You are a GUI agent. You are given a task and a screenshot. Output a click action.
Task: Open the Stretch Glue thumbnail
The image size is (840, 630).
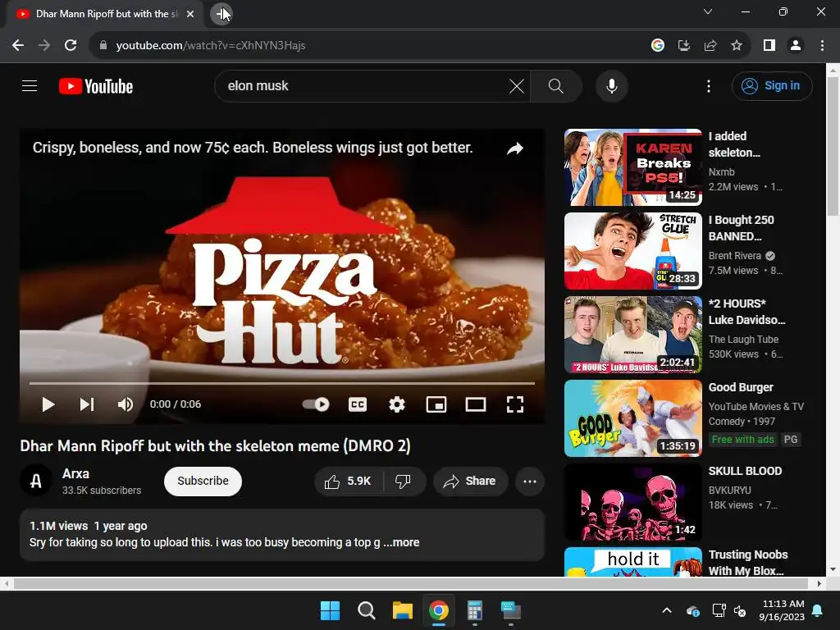pos(632,251)
